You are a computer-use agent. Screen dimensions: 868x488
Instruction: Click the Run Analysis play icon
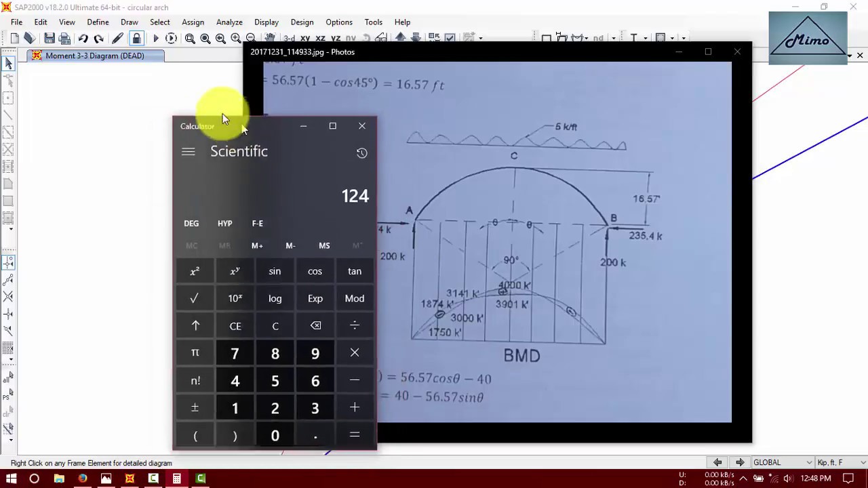[155, 39]
